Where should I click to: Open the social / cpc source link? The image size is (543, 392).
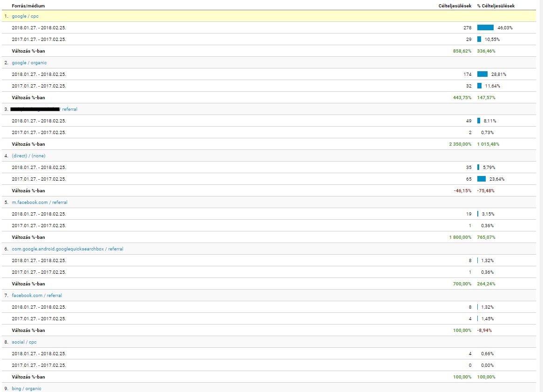coord(24,342)
